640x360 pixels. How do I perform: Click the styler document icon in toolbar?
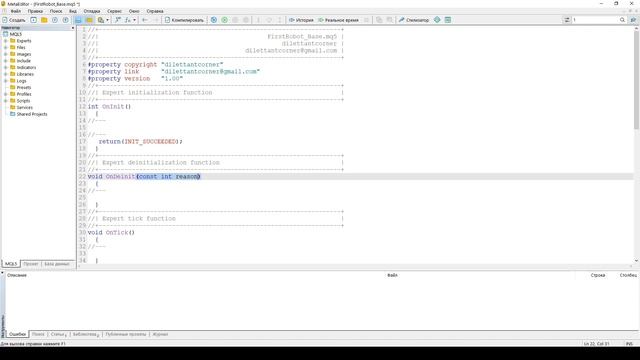101,20
